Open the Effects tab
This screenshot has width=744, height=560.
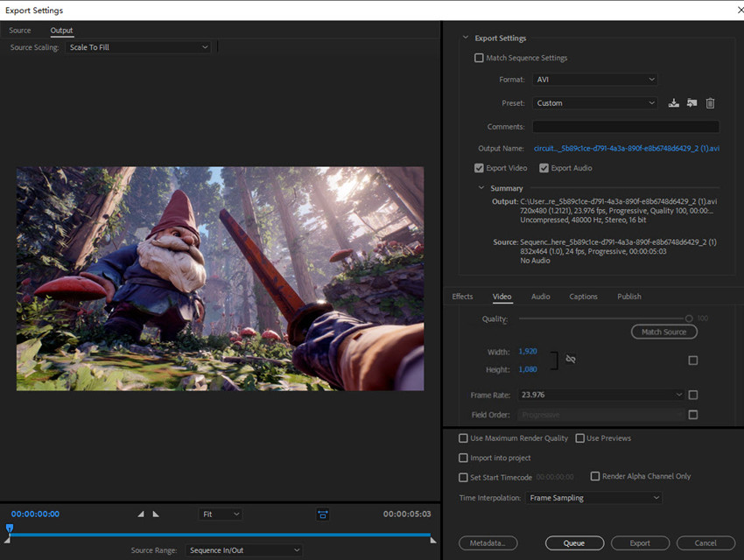click(463, 297)
